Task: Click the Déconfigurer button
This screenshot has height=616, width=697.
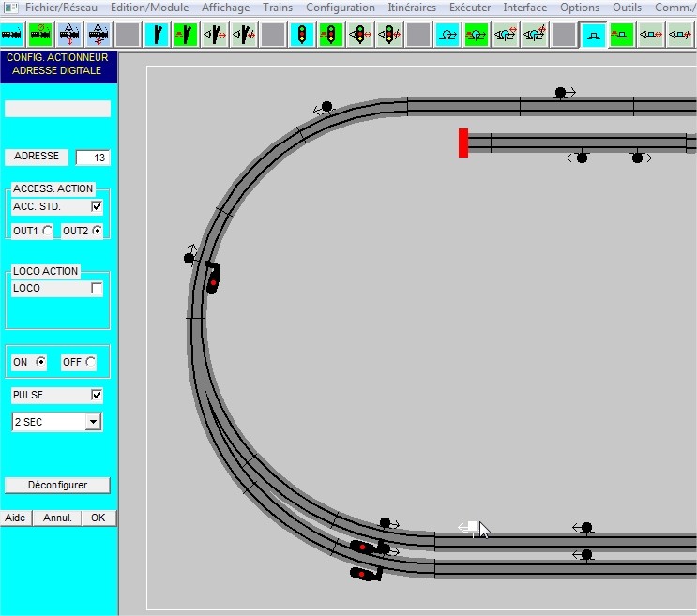Action: (57, 485)
